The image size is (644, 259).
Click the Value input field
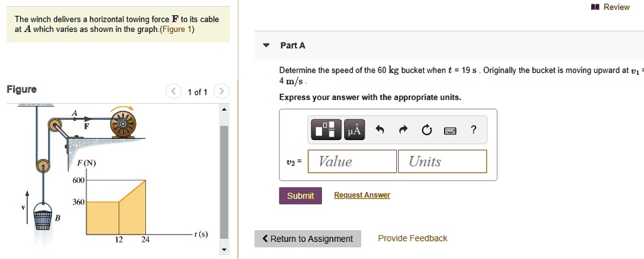(352, 162)
